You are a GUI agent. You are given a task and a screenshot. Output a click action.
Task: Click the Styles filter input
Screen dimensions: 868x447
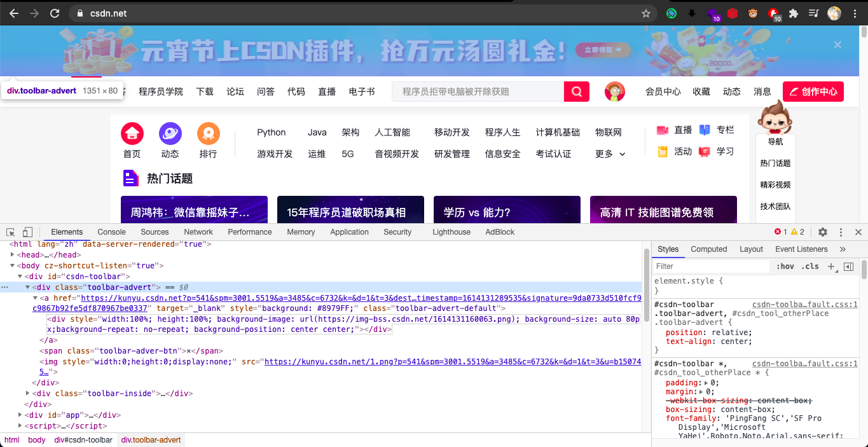click(712, 266)
